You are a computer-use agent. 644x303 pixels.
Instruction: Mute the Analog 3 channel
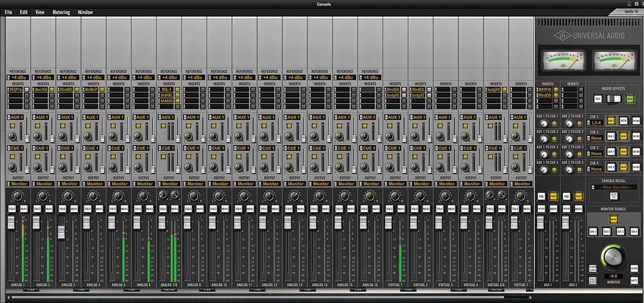(x=73, y=209)
